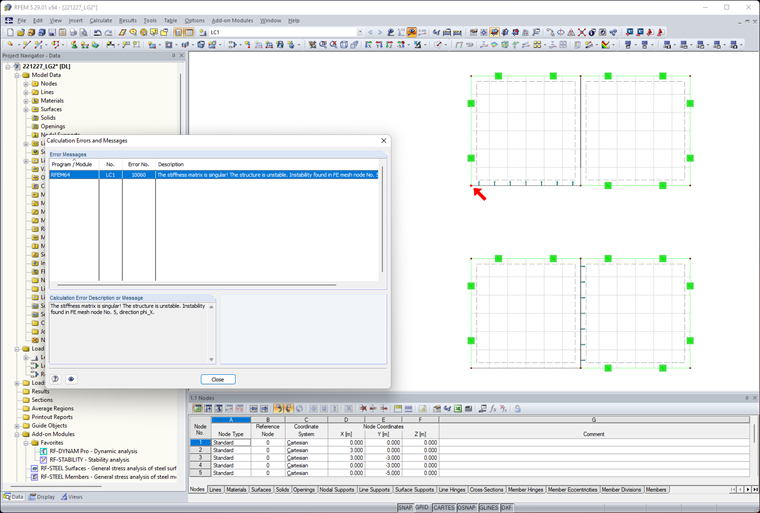Select row header 3 in Nodes table

[200, 458]
